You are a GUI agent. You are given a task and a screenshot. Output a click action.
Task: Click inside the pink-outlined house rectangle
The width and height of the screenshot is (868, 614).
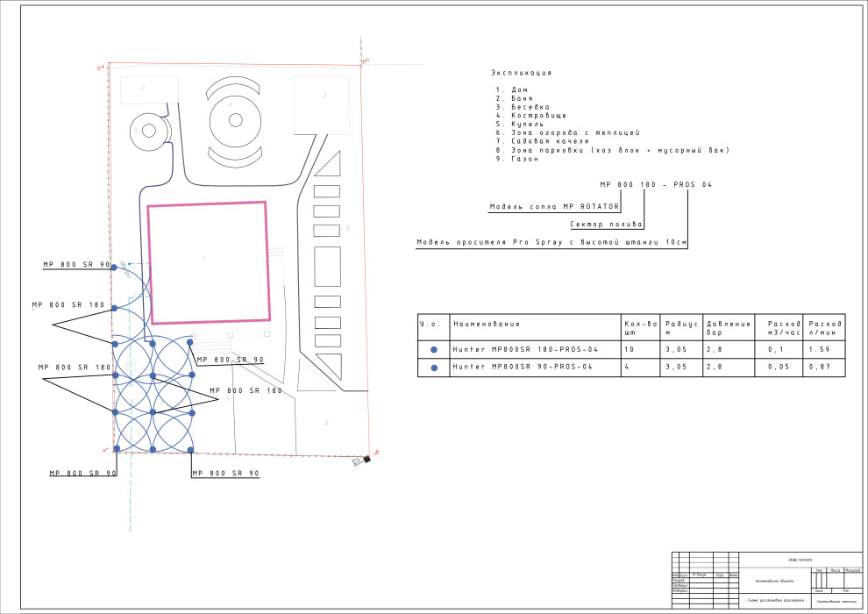(207, 261)
